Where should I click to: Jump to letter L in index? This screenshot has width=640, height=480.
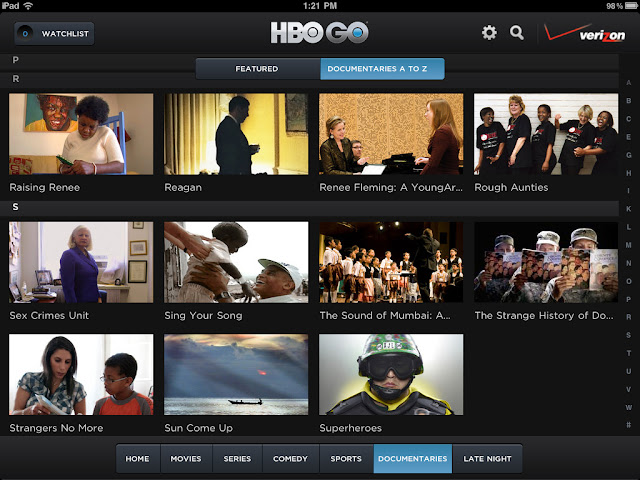click(x=629, y=227)
